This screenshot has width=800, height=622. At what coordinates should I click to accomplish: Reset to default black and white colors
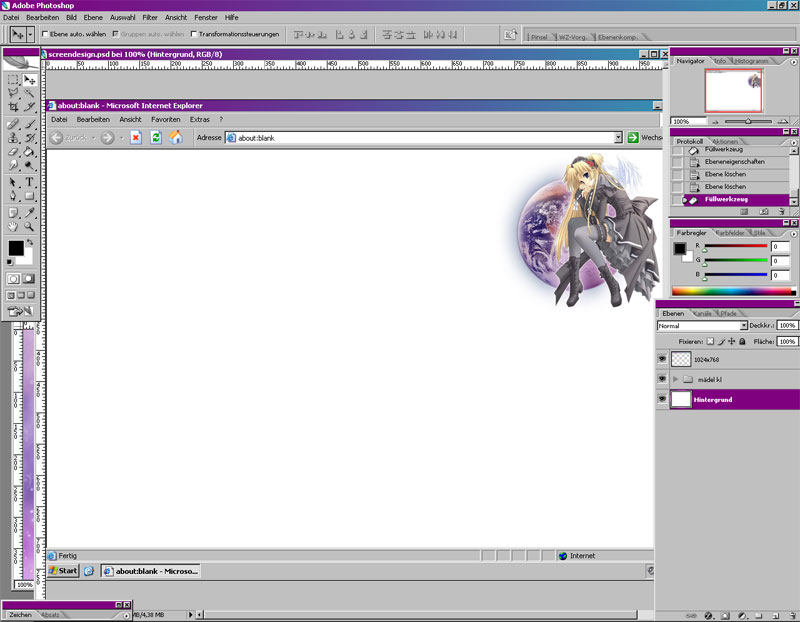coord(10,262)
